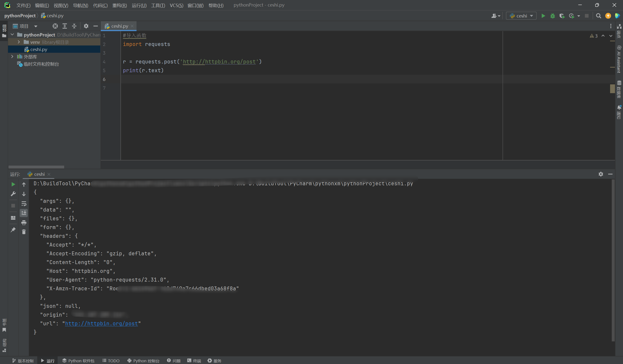Toggle structure side tool window
The width and height of the screenshot is (623, 364).
tap(4, 345)
